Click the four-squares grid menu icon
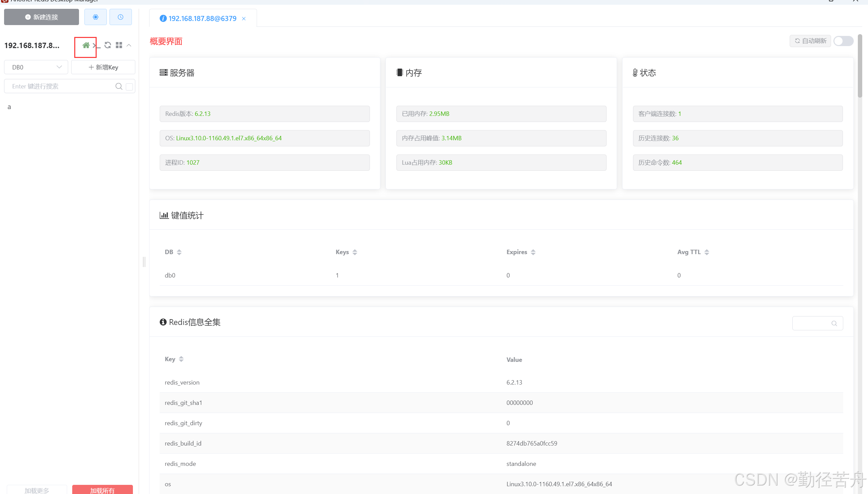The image size is (868, 494). (x=119, y=45)
